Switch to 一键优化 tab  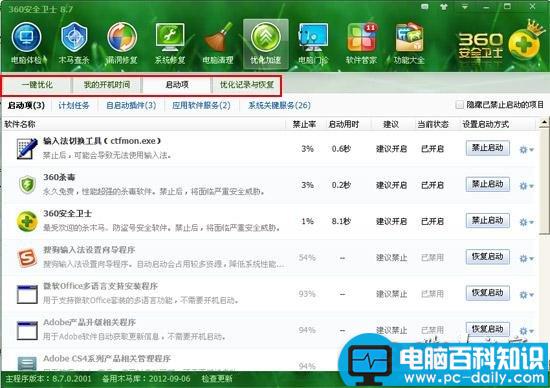point(37,85)
